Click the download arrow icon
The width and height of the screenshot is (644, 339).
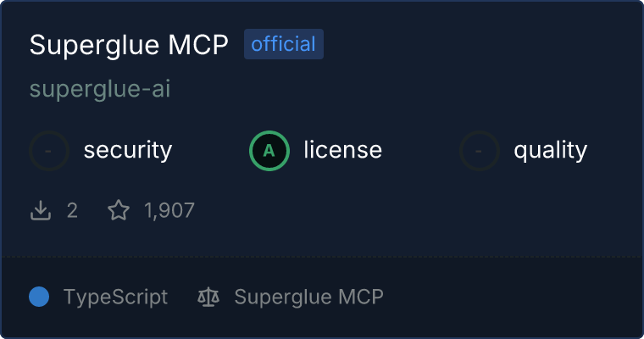click(41, 210)
